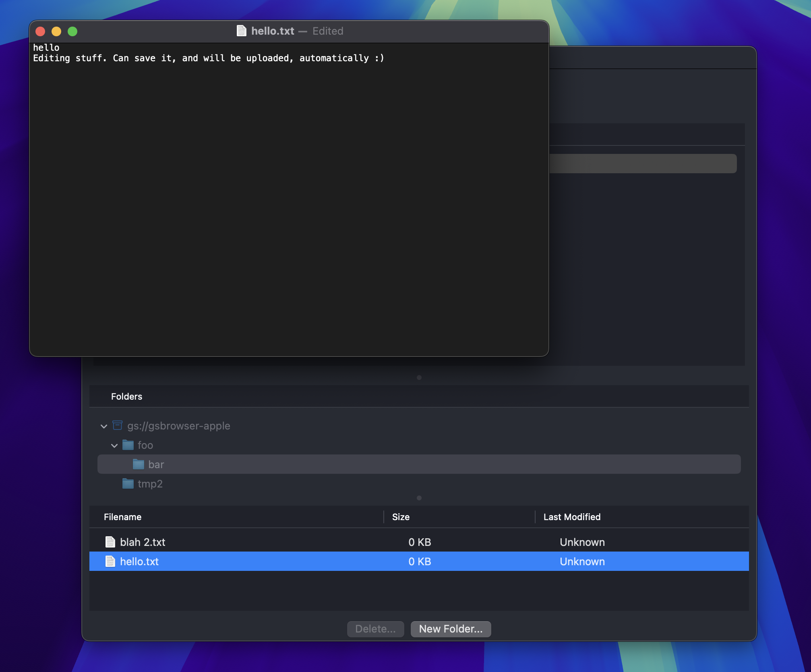Click Unknown modified date for hello.txt
This screenshot has width=811, height=672.
[x=582, y=561]
